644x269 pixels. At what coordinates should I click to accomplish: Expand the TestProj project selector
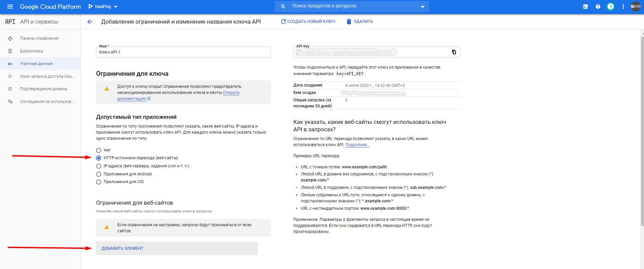pos(103,7)
